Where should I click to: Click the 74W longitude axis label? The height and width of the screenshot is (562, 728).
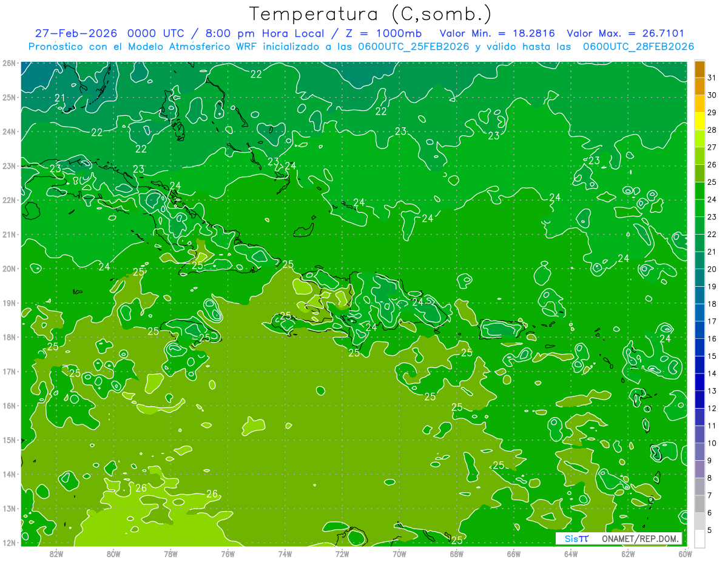(x=285, y=553)
